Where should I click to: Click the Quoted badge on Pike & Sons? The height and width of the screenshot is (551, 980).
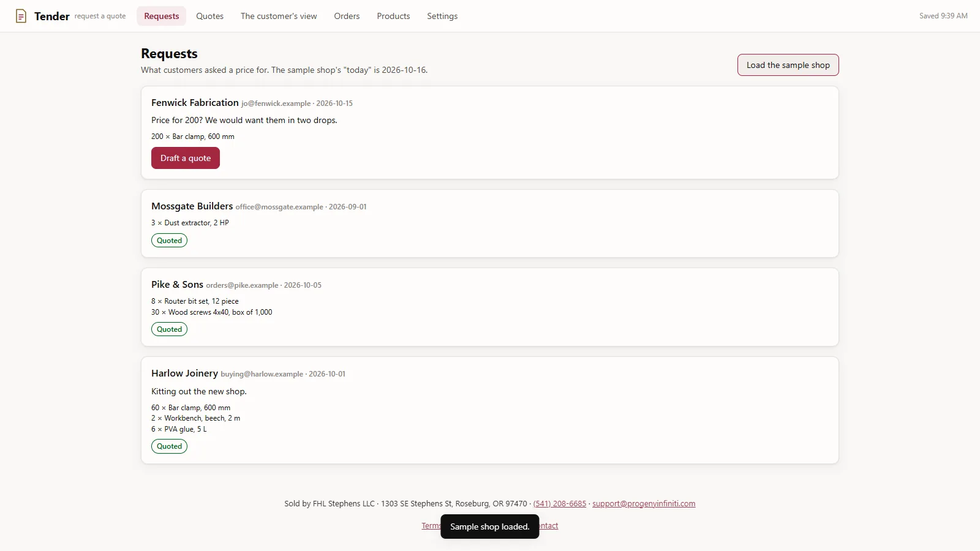click(x=169, y=329)
